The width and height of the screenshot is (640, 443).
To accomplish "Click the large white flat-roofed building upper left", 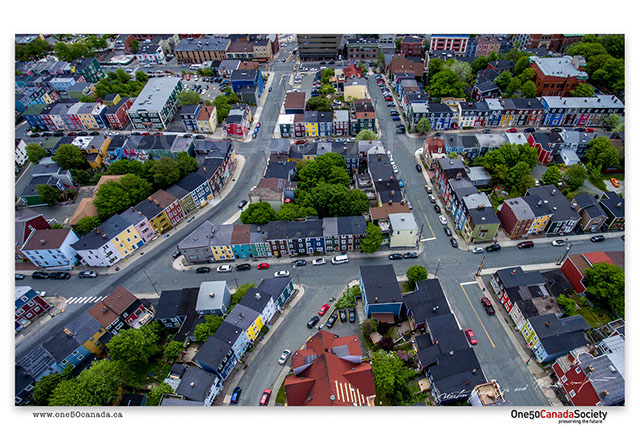I will coord(156,98).
